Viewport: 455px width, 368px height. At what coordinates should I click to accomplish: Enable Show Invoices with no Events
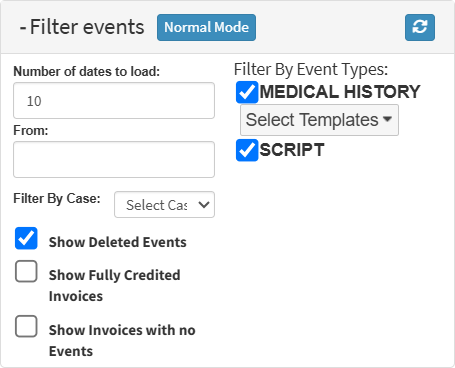pos(26,326)
